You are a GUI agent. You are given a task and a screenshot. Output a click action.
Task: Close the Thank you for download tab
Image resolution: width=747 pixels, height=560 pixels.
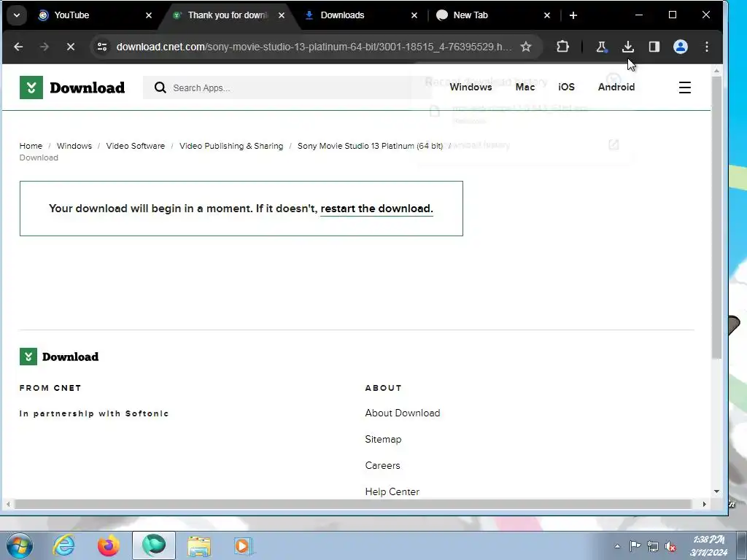(x=282, y=15)
